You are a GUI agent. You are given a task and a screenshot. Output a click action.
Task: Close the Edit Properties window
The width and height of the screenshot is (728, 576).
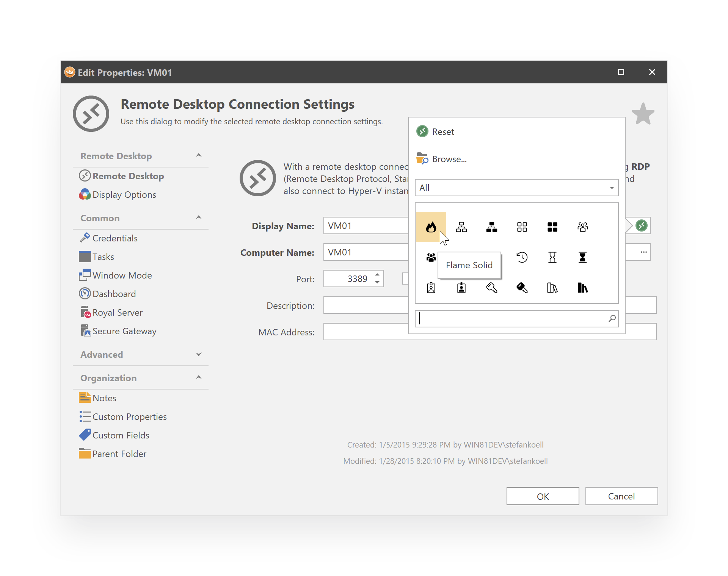pos(652,72)
